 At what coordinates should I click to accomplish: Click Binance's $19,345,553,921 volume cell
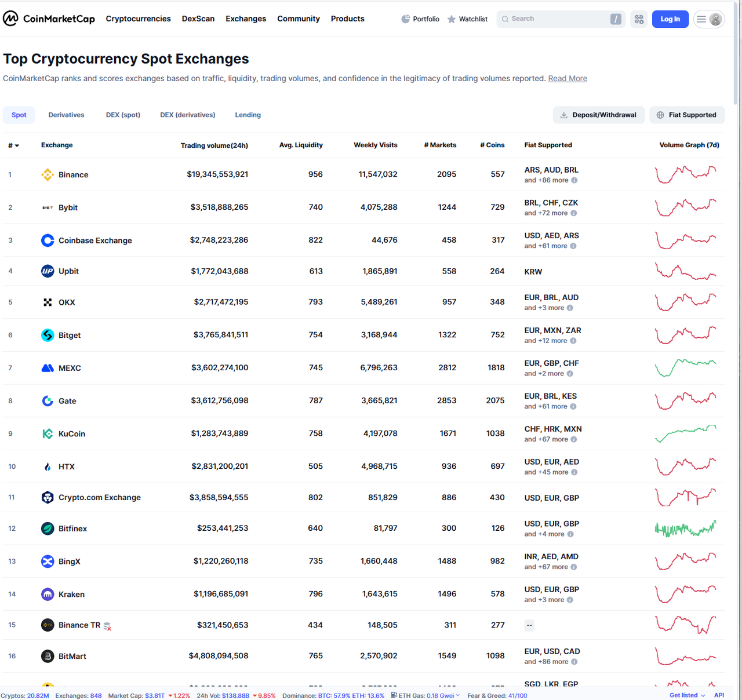217,174
